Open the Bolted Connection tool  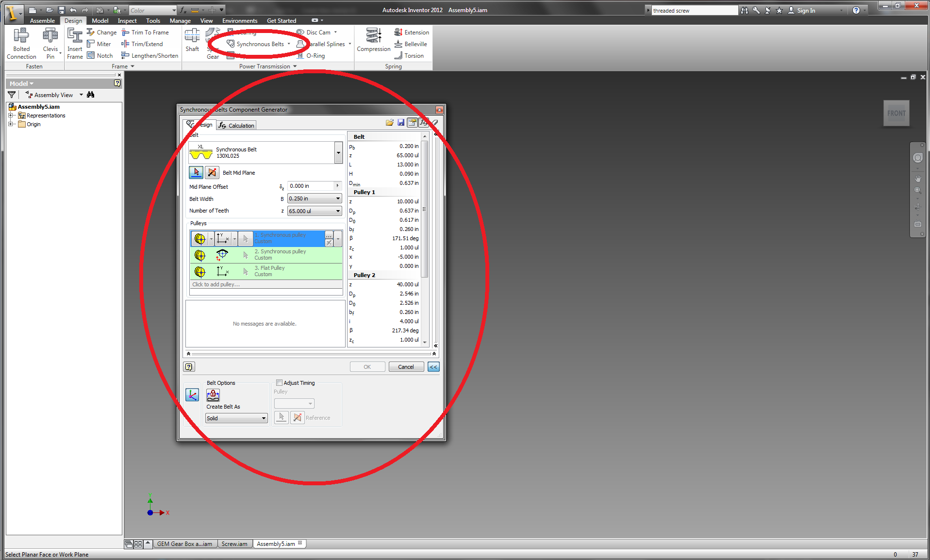(x=21, y=44)
